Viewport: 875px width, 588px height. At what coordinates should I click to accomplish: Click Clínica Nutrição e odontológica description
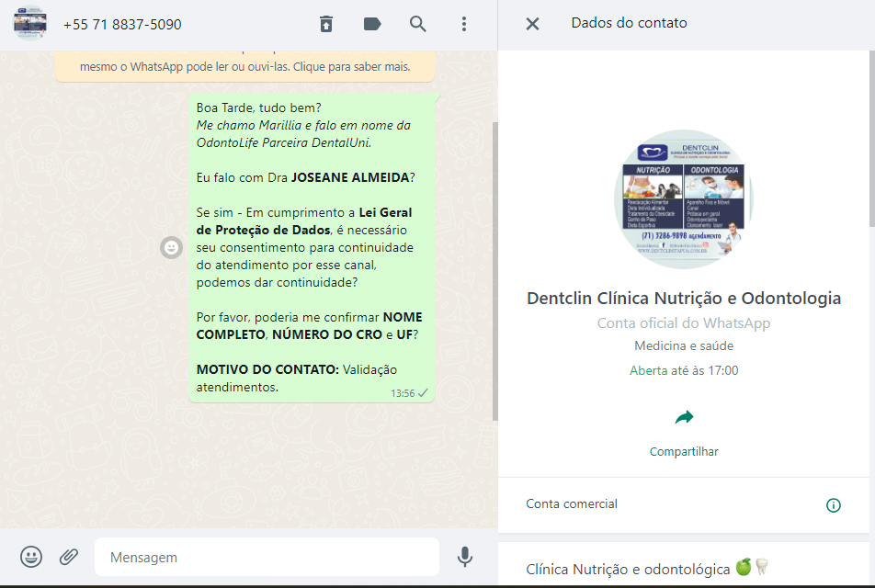click(x=647, y=569)
